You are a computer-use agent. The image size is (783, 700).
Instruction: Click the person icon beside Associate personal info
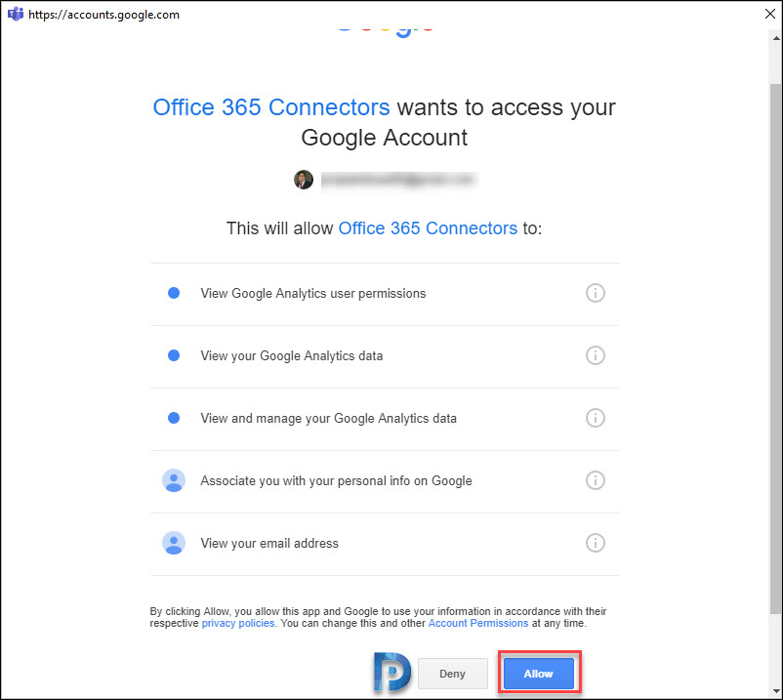(x=174, y=480)
